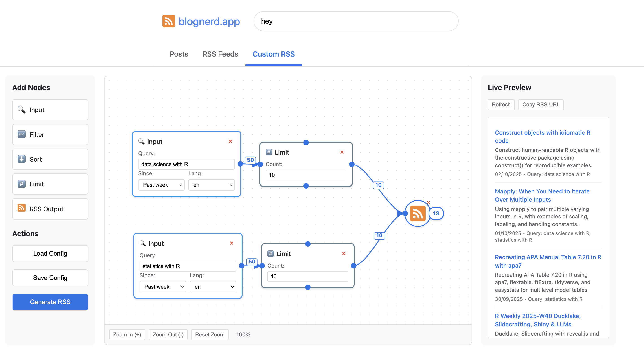This screenshot has width=644, height=360.
Task: Click the orange RSS output node on canvas
Action: pos(417,213)
